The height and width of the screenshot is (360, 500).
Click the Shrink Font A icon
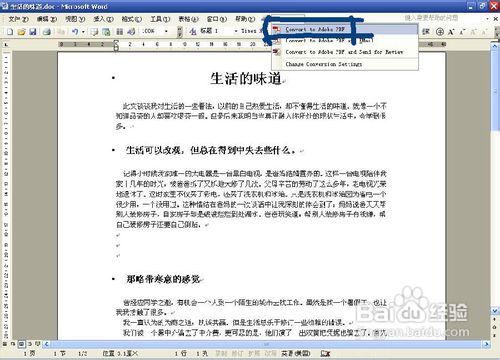(x=462, y=32)
